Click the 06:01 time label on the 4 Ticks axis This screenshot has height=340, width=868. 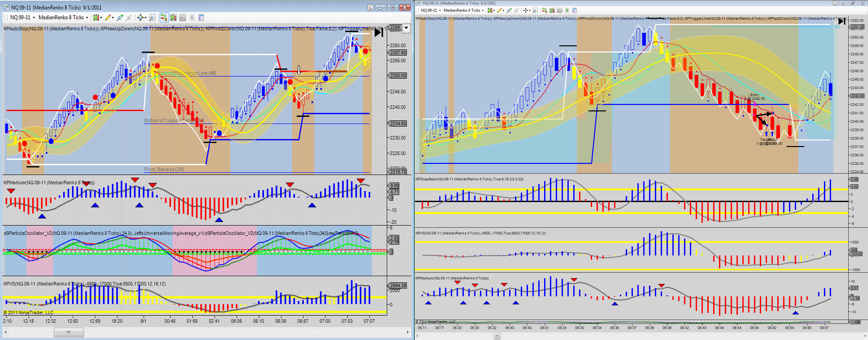pos(544,327)
